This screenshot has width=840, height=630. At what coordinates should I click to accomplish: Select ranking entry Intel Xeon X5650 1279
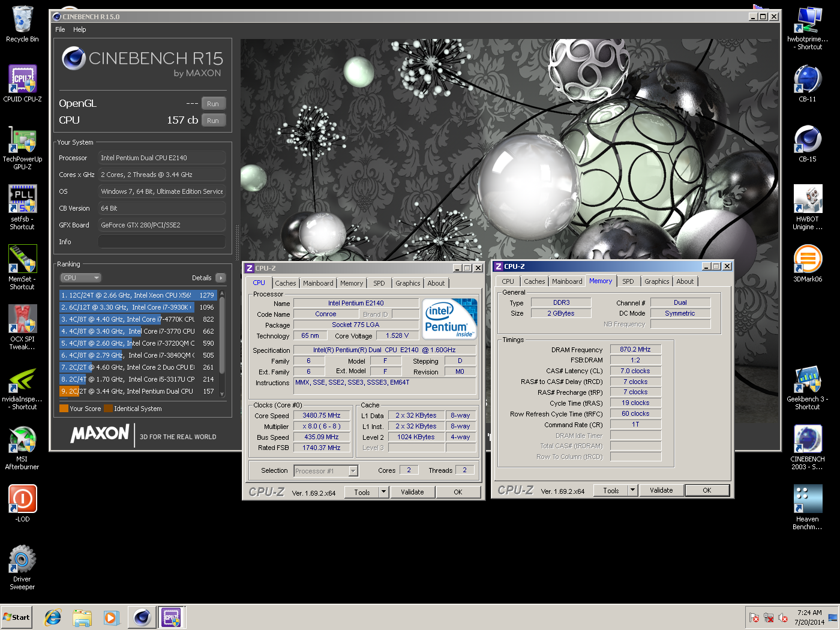(138, 295)
